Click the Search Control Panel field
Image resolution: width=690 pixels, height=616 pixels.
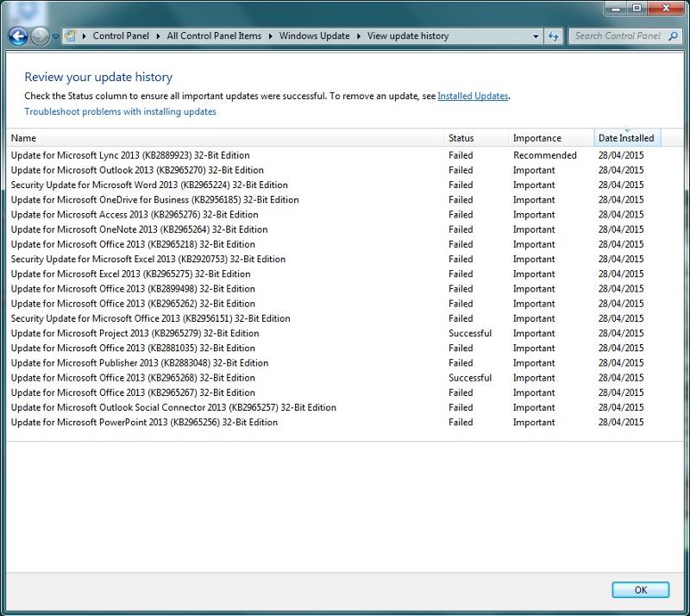[617, 36]
